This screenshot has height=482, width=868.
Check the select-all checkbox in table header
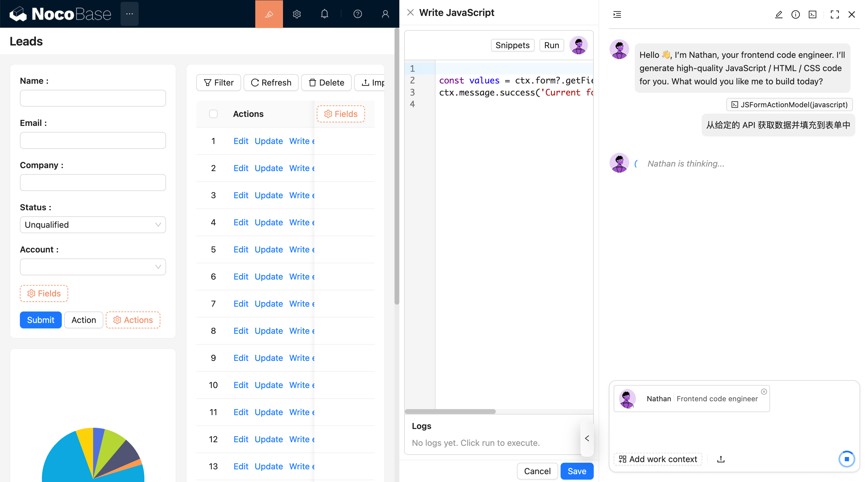click(213, 114)
